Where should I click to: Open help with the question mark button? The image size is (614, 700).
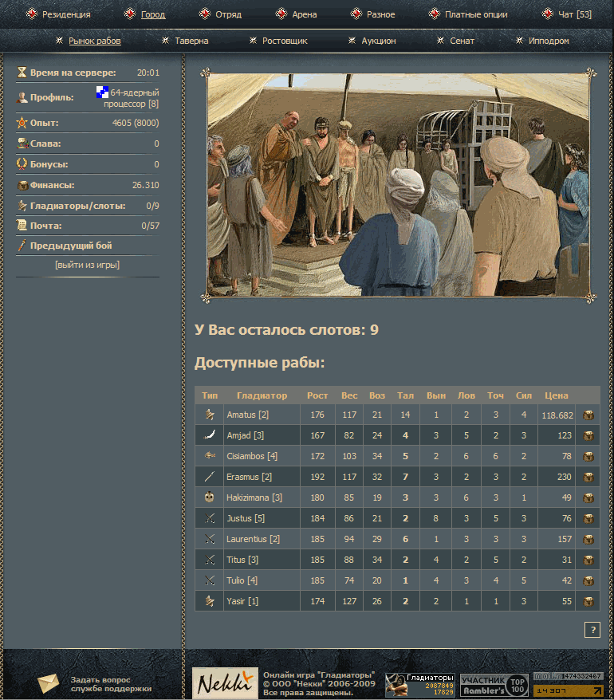(x=592, y=631)
